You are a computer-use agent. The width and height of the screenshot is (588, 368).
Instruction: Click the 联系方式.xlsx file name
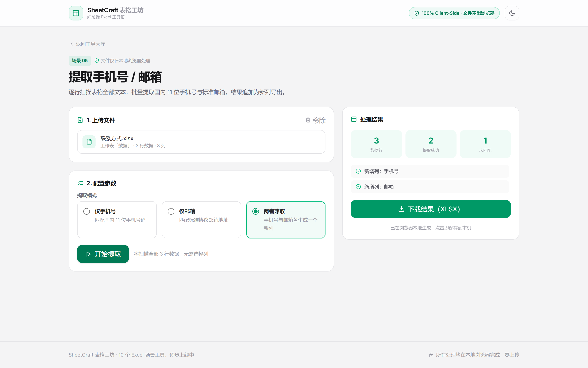point(117,138)
